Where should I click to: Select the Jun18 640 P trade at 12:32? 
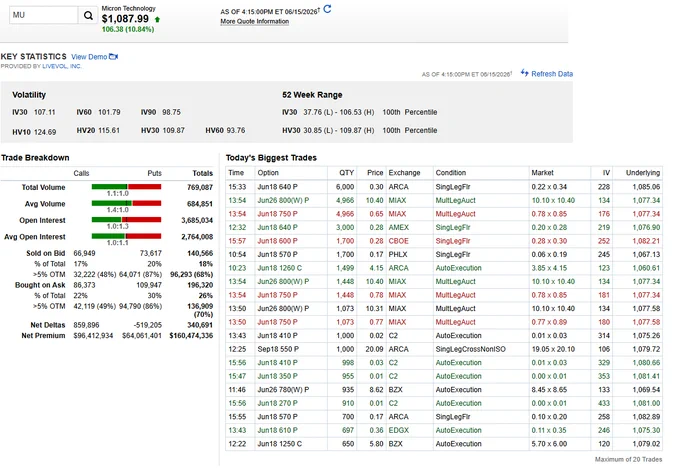[444, 227]
